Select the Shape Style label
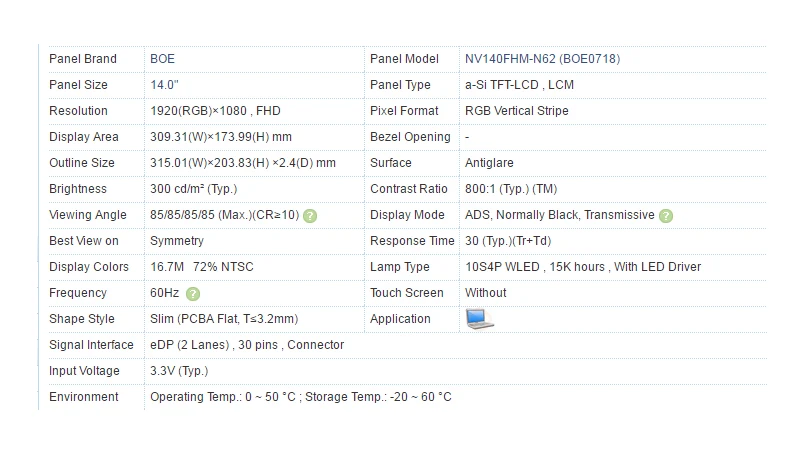The height and width of the screenshot is (450, 800). click(x=82, y=319)
